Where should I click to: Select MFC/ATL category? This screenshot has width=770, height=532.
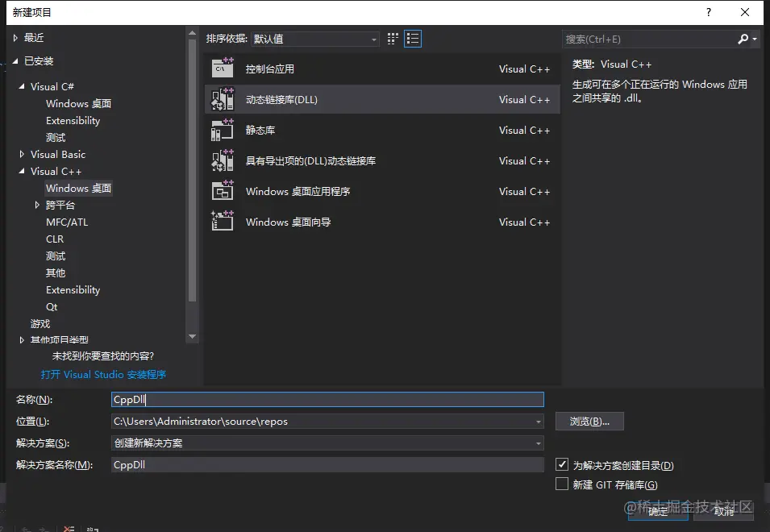point(67,222)
